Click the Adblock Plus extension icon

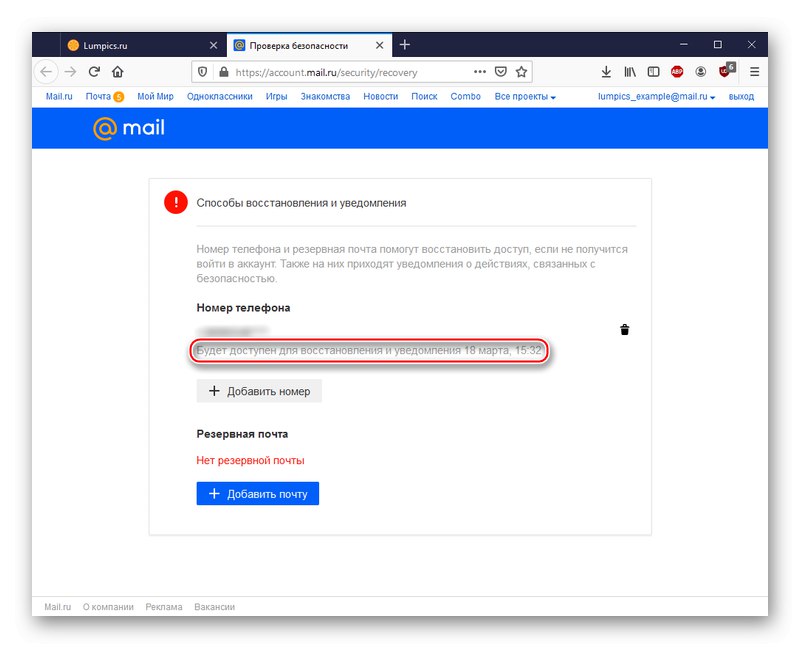677,72
